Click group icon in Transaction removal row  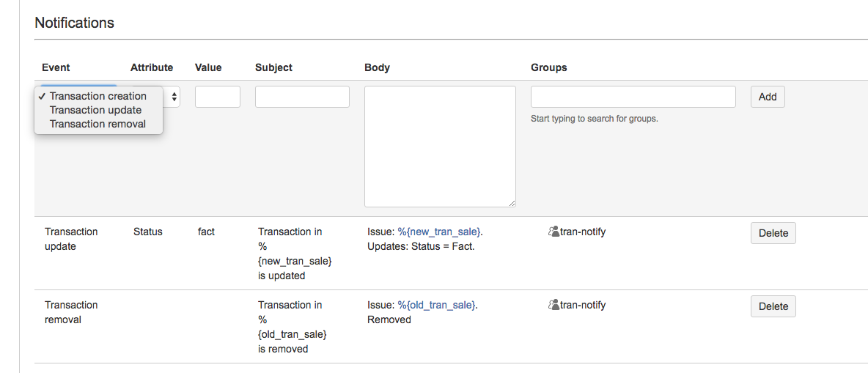coord(553,306)
